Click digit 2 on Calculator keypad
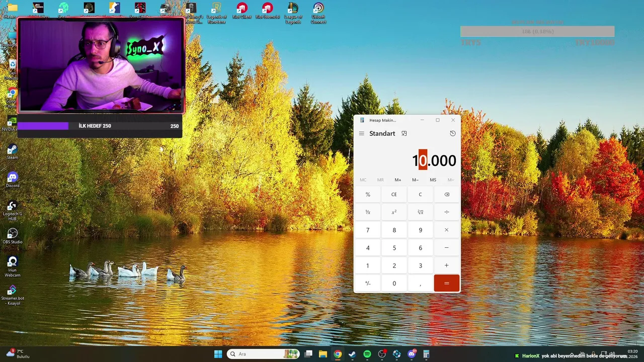The width and height of the screenshot is (644, 362). click(x=394, y=265)
